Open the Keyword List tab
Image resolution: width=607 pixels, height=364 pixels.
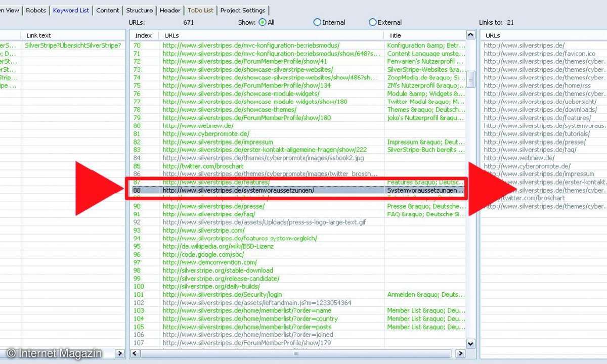[x=71, y=10]
